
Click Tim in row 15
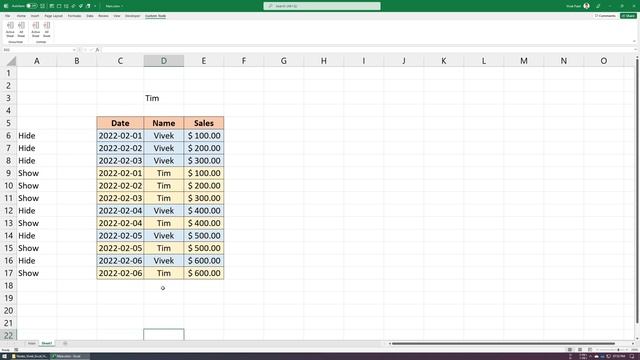pos(164,248)
